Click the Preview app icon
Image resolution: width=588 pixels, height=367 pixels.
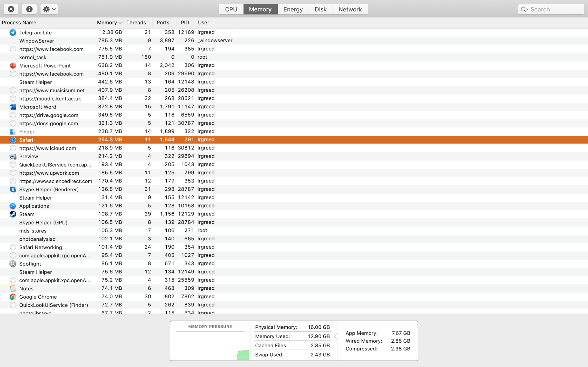tap(13, 156)
